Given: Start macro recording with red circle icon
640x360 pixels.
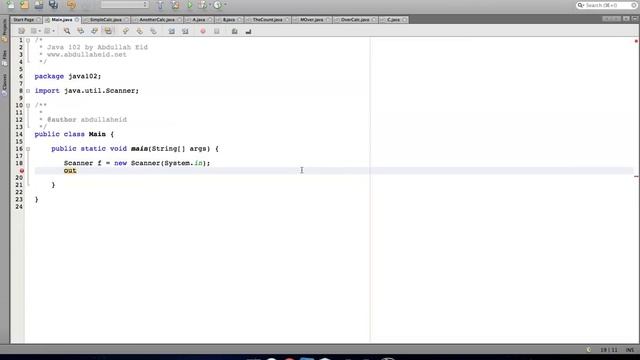Looking at the screenshot, I should click(203, 31).
